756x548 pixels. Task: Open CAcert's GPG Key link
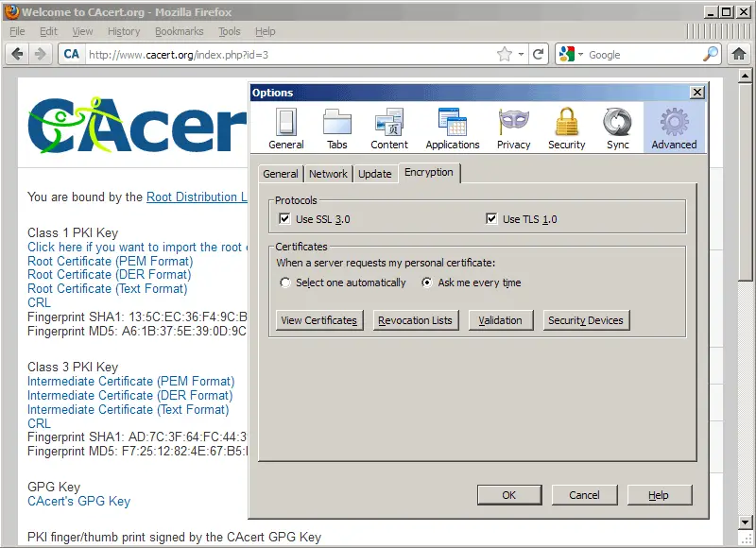tap(78, 502)
